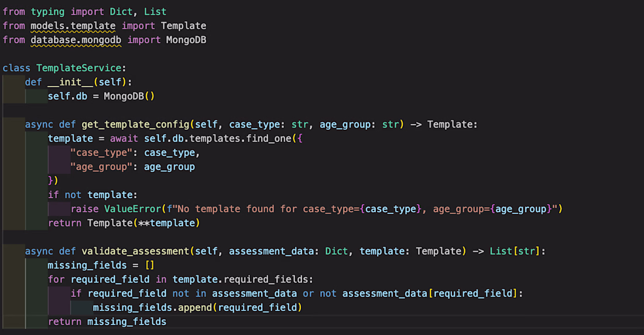Screen dimensions: 644x335
Task: Click the 'for' keyword in the loop
Action: tap(56, 279)
